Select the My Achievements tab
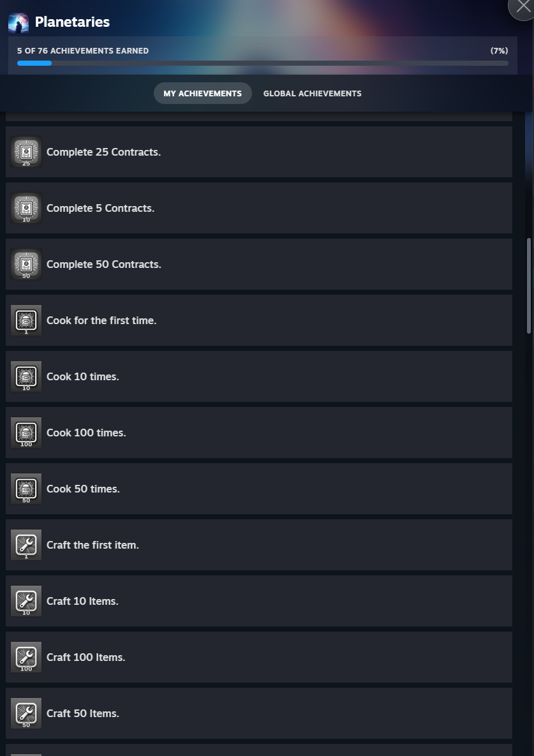The height and width of the screenshot is (756, 534). click(x=202, y=93)
